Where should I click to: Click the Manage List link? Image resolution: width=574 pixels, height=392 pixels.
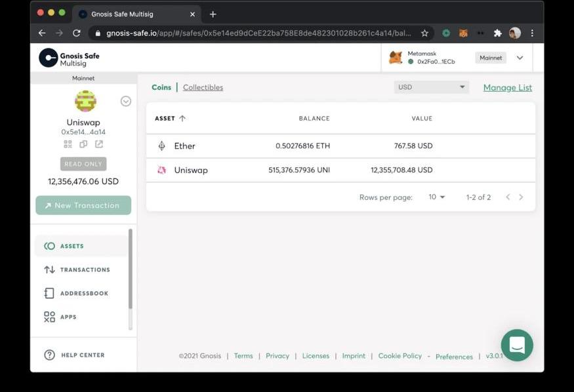[x=507, y=87]
